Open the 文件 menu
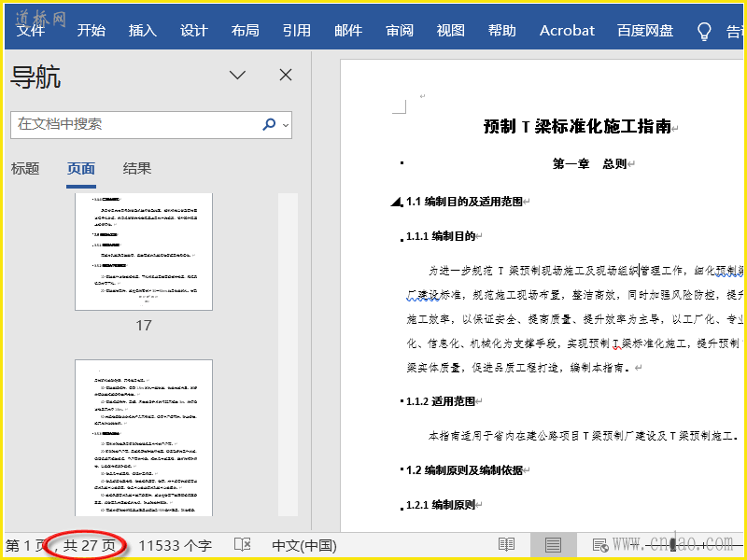Screen dimensions: 747x560 pos(31,31)
